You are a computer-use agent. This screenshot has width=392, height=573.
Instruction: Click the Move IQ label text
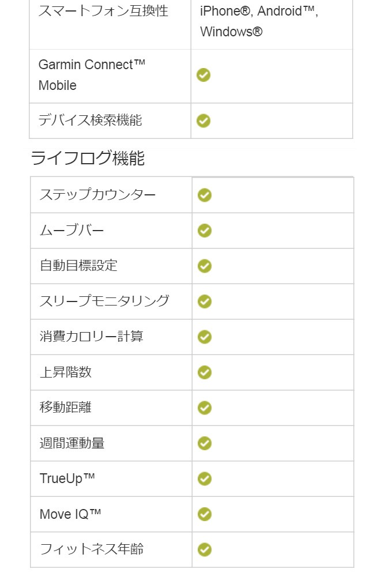tap(70, 514)
